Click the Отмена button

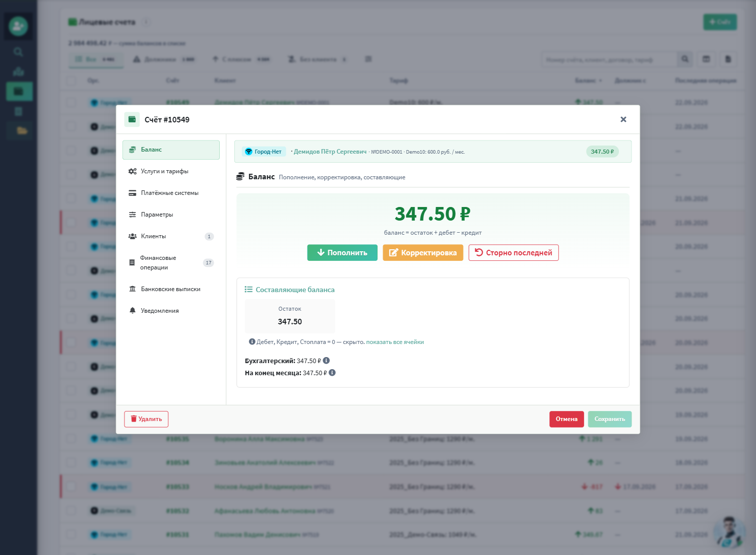[x=566, y=419]
